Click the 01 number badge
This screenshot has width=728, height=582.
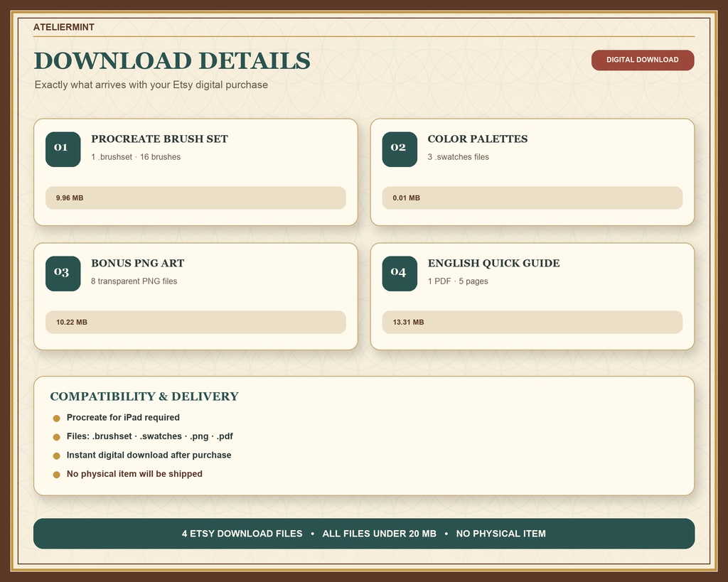(63, 149)
